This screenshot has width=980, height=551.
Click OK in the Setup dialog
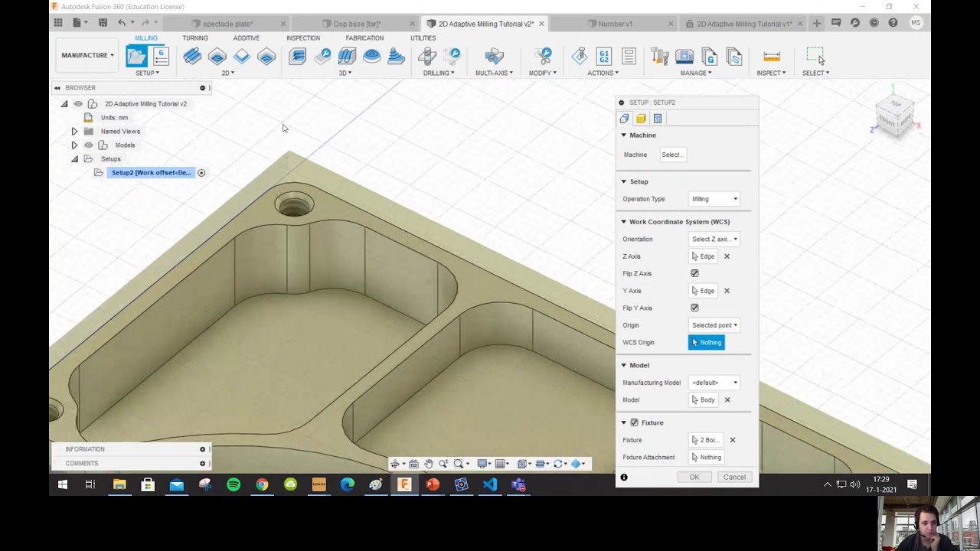694,478
